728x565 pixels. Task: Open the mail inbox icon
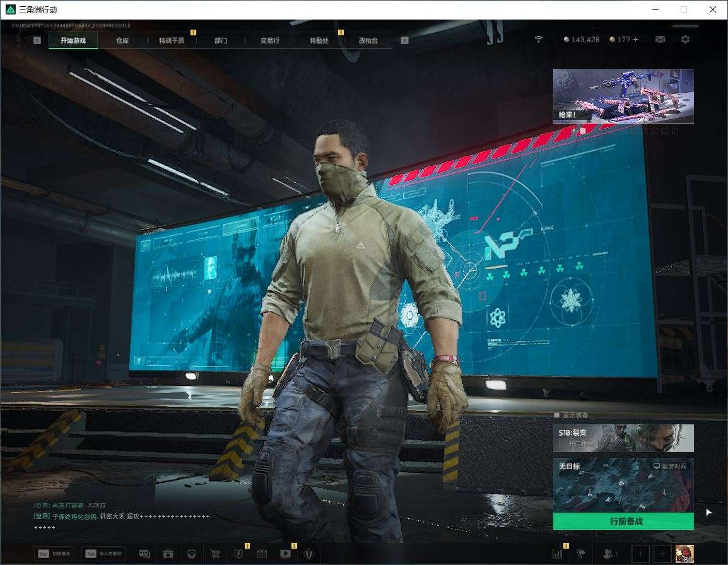660,40
